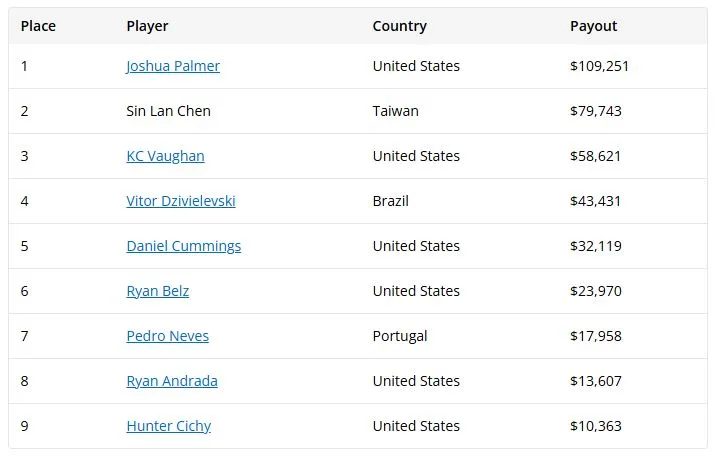720x459 pixels.
Task: Select the Sin Lan Chen name cell
Action: [169, 111]
